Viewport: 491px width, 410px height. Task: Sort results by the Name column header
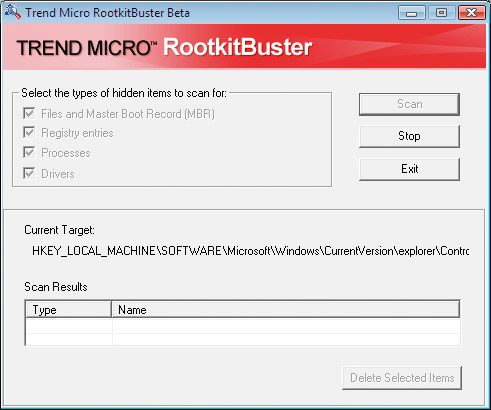pyautogui.click(x=285, y=310)
